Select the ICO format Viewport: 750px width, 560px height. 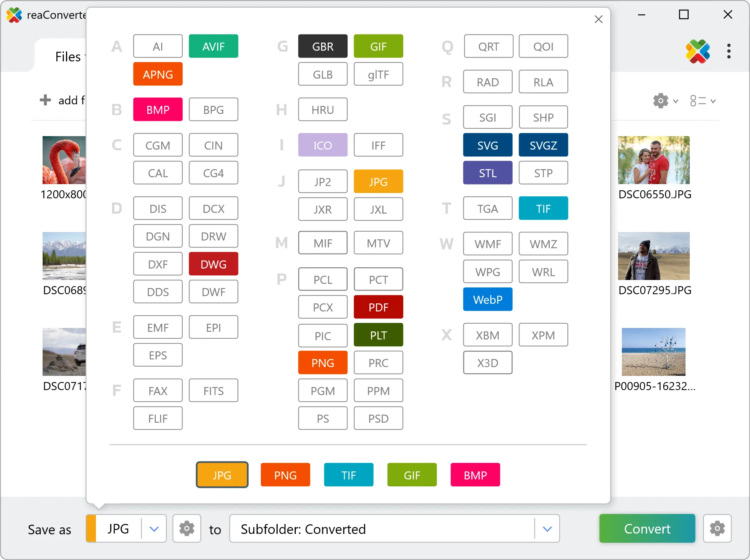(323, 145)
